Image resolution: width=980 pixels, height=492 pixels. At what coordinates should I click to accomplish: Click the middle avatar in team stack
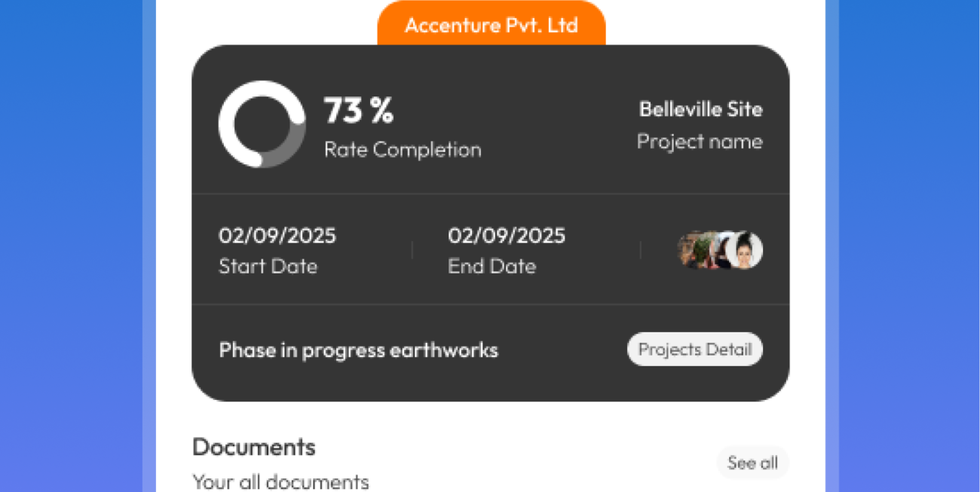[x=715, y=250]
